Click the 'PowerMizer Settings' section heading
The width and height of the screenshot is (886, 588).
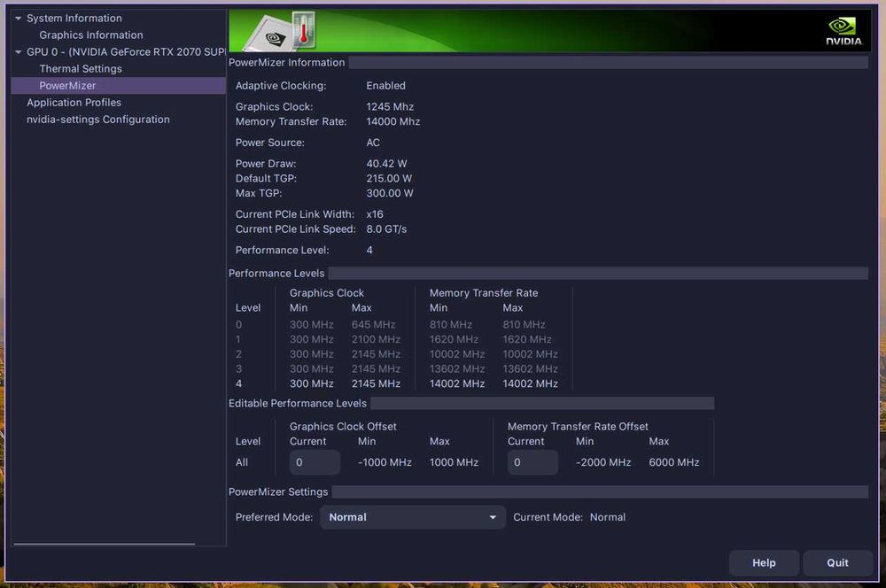pos(278,492)
